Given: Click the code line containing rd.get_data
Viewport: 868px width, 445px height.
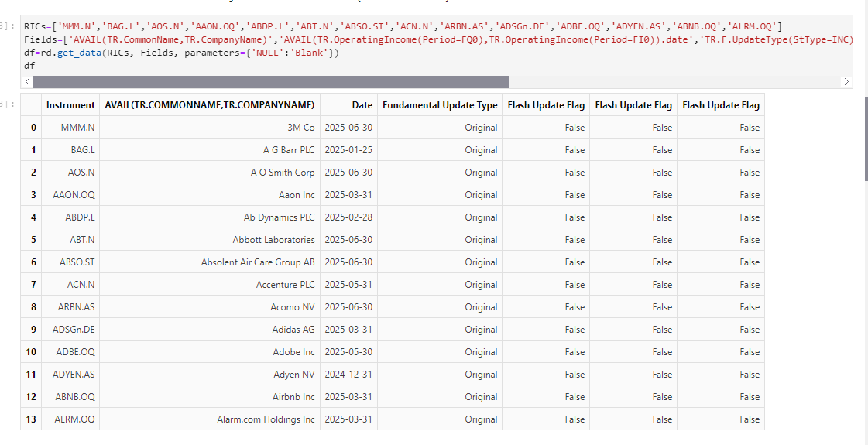Looking at the screenshot, I should coord(181,53).
